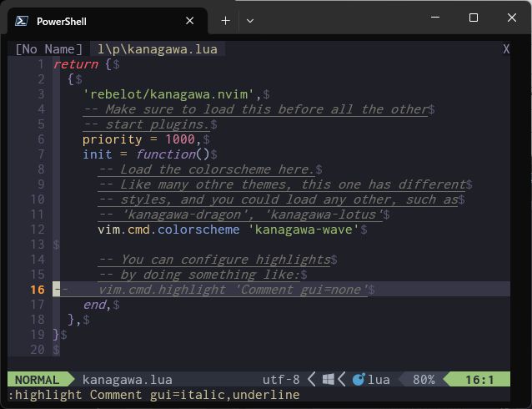The height and width of the screenshot is (409, 532).
Task: Close the PowerShell terminal tab
Action: pyautogui.click(x=191, y=21)
